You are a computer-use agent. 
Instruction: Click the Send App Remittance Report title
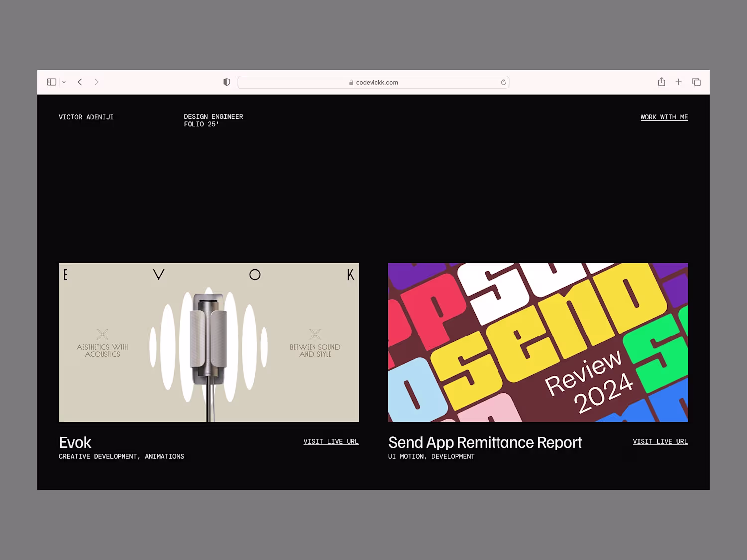485,442
